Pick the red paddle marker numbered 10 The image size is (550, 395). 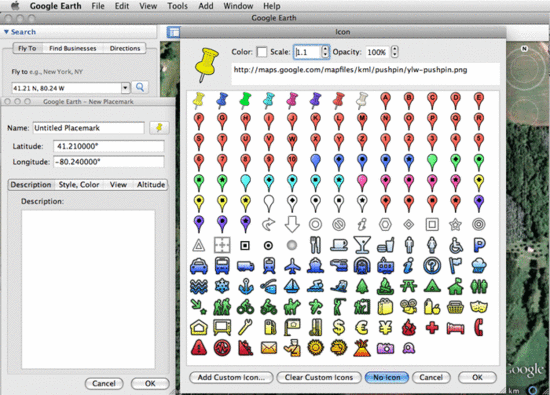click(x=292, y=162)
